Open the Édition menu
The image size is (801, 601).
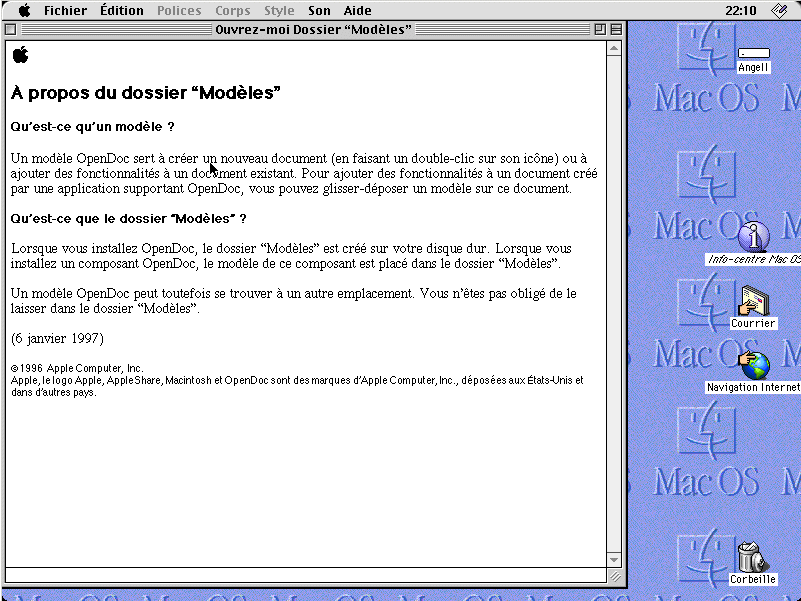[x=122, y=10]
